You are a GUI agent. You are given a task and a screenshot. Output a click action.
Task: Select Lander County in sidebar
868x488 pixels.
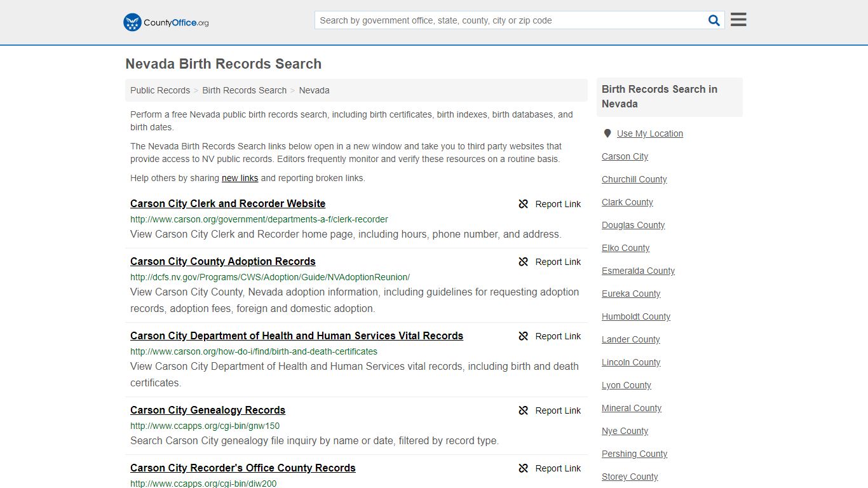631,339
